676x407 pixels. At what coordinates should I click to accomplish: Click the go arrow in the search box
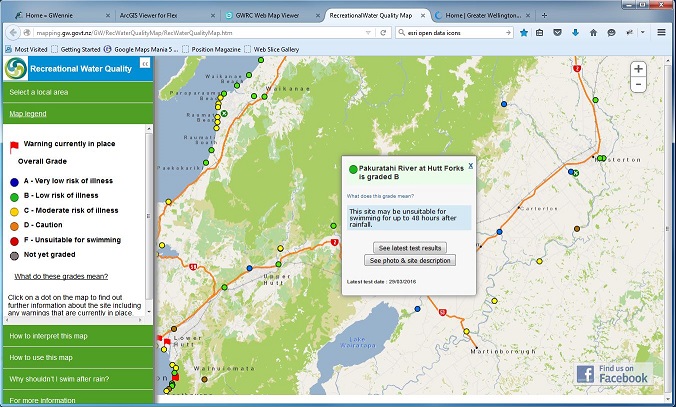[508, 33]
